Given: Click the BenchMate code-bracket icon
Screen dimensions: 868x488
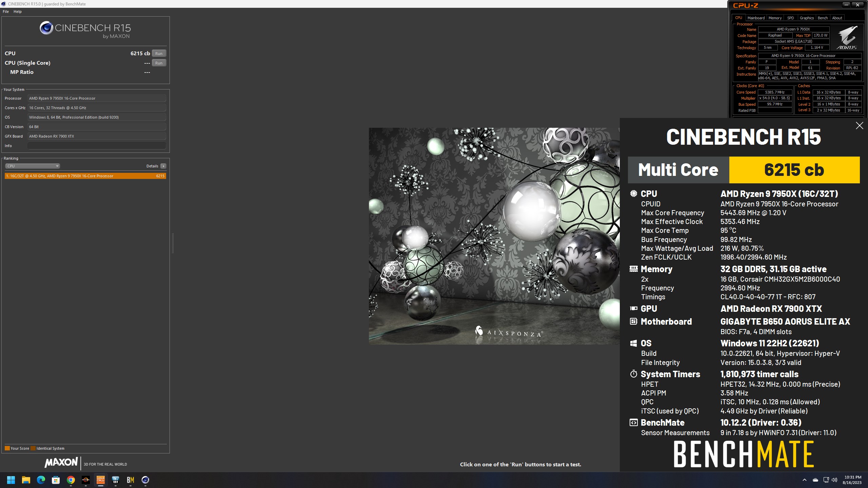Looking at the screenshot, I should (633, 423).
